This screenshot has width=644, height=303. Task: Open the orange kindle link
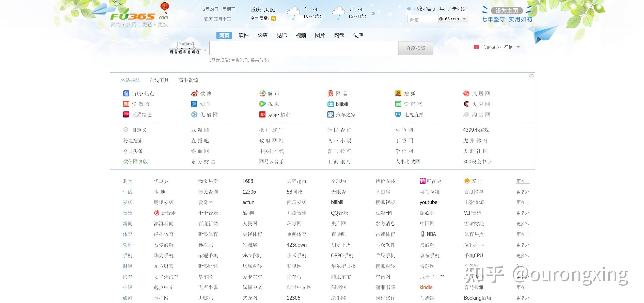(426, 287)
